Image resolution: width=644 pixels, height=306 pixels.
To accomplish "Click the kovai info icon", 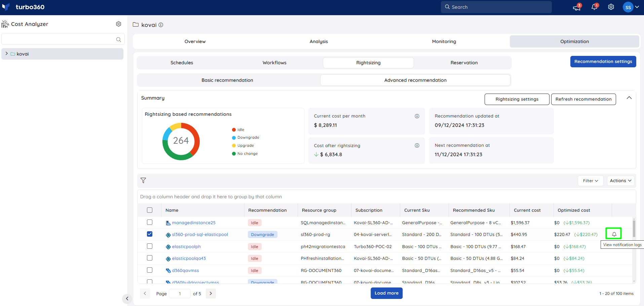I will point(161,25).
